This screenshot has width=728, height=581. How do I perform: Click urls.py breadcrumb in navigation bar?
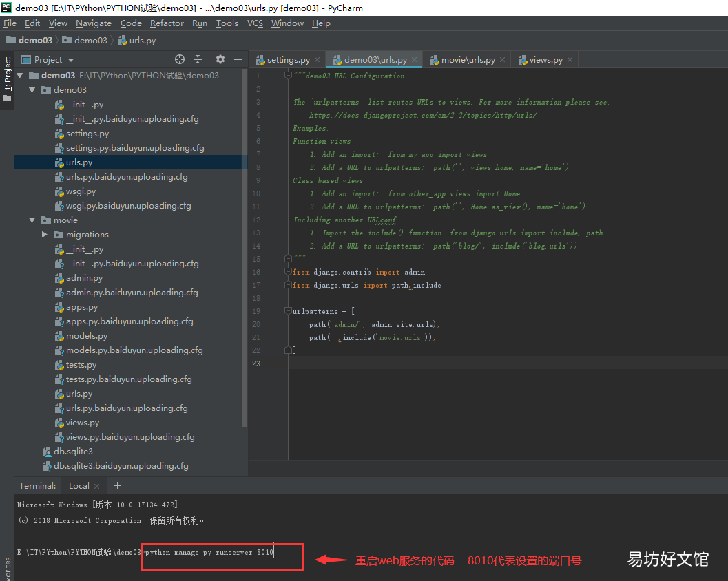pyautogui.click(x=137, y=41)
